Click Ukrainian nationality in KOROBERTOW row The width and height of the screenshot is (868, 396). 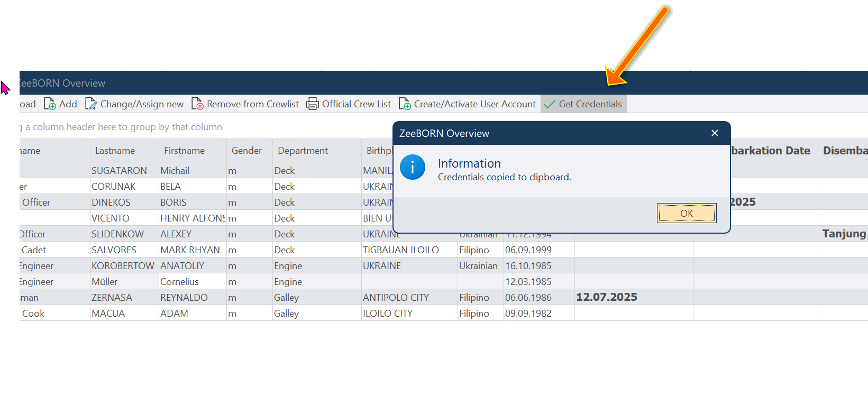point(480,266)
